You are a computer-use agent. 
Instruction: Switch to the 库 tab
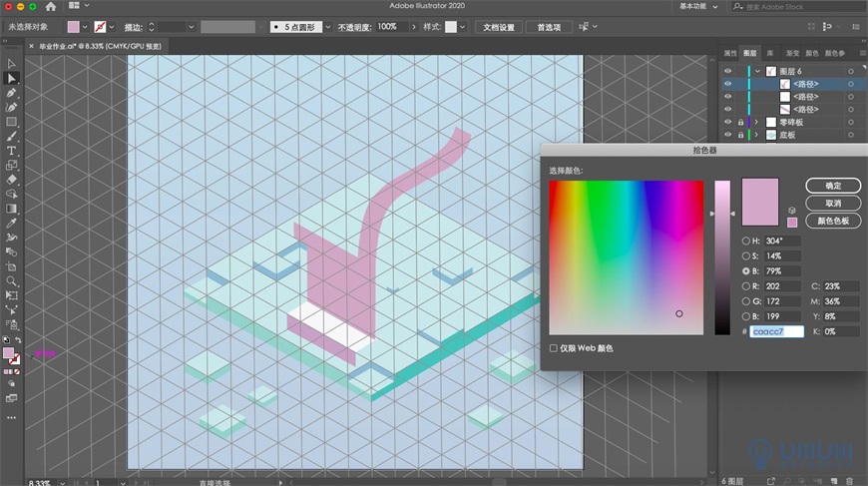770,53
